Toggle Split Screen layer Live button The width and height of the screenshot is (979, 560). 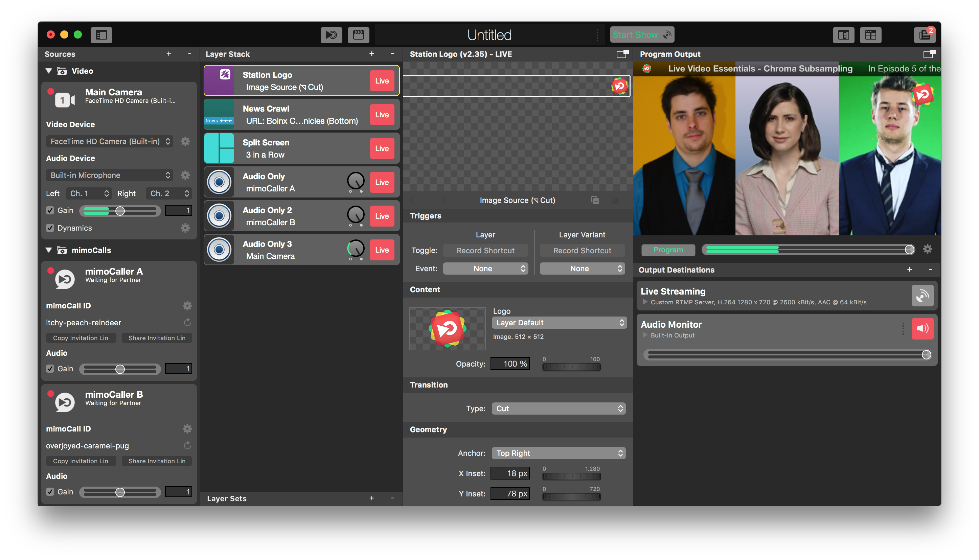(x=382, y=148)
